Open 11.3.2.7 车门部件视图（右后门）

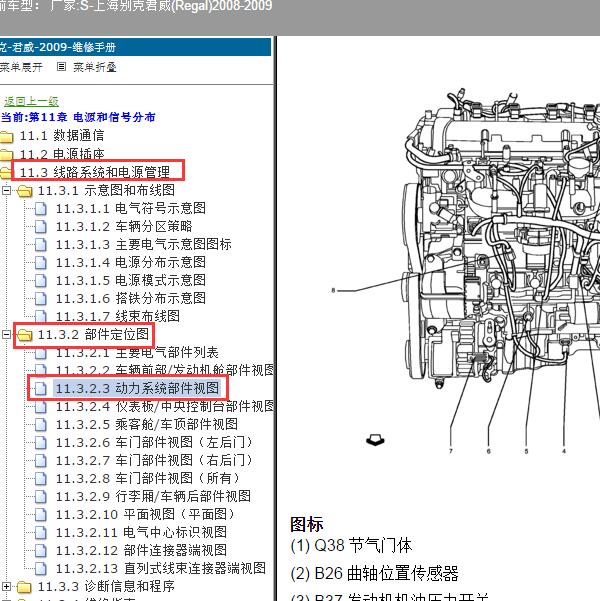[155, 460]
